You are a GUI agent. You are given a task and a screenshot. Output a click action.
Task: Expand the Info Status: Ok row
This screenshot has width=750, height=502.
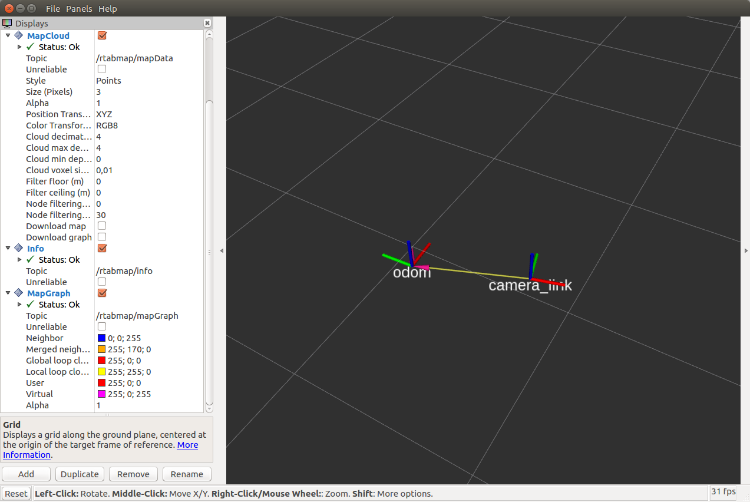point(19,260)
